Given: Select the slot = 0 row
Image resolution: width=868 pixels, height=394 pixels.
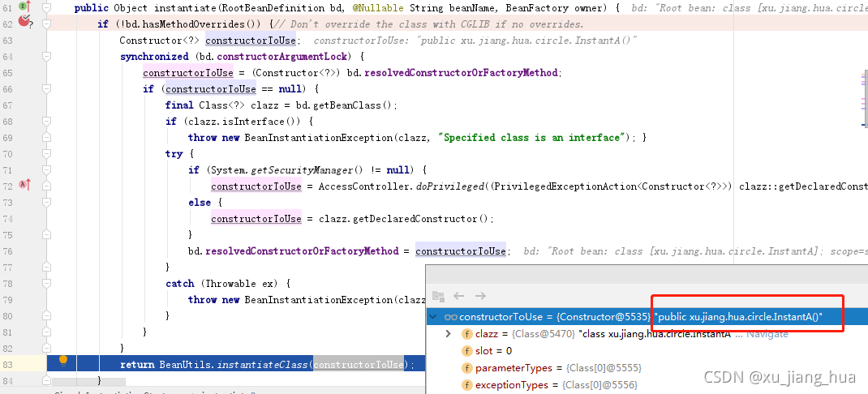Looking at the screenshot, I should (647, 351).
